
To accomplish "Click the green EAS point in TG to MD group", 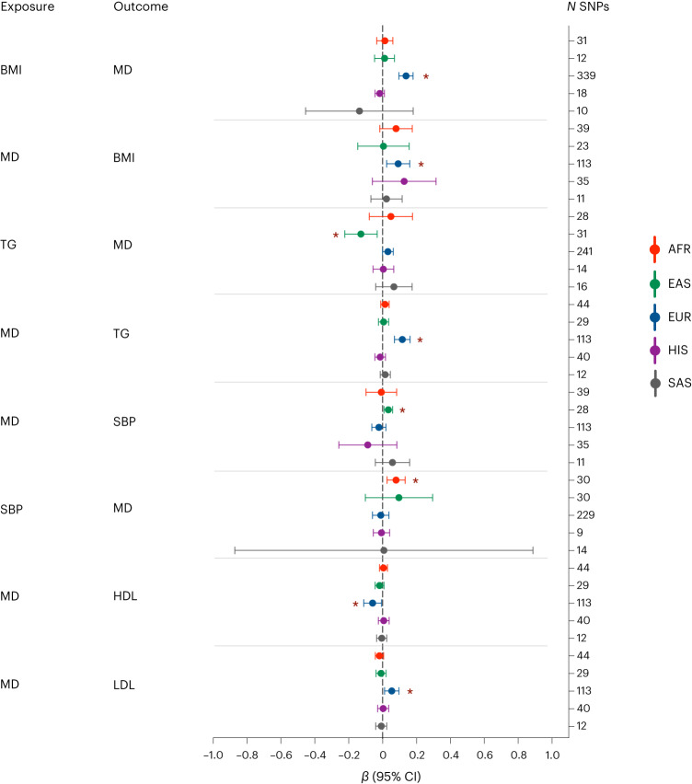I will coord(361,234).
